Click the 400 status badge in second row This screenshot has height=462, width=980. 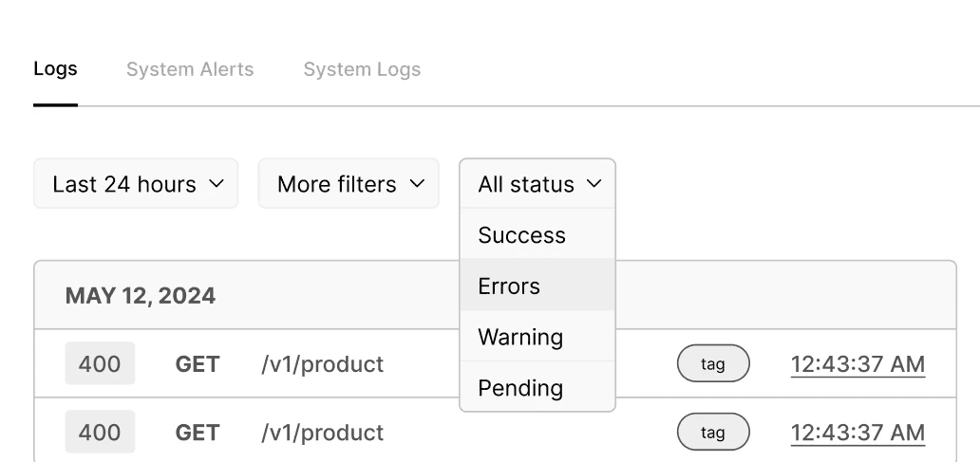pos(100,433)
